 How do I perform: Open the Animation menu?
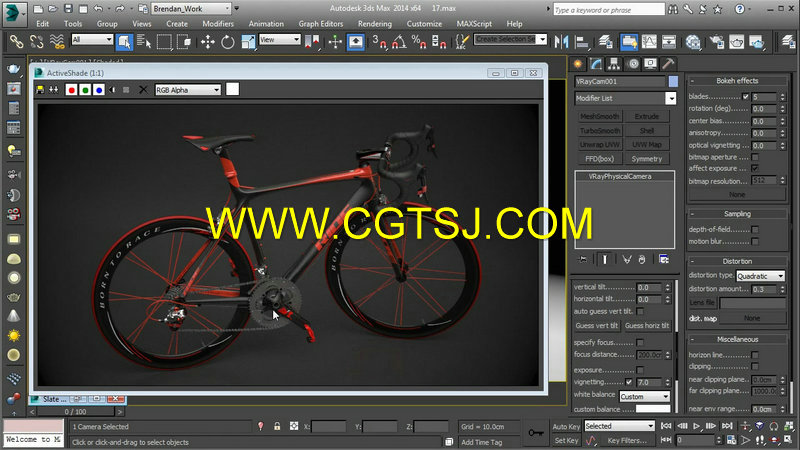(266, 24)
